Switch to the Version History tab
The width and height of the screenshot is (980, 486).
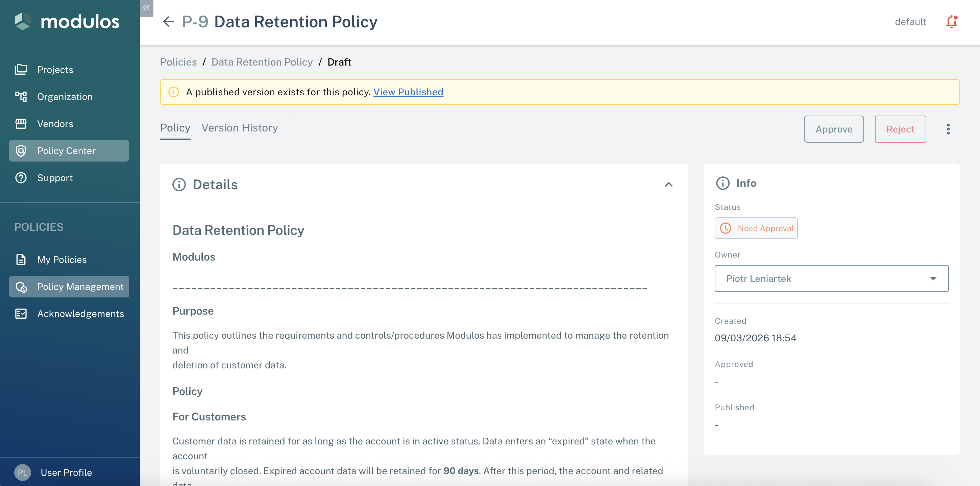[240, 127]
